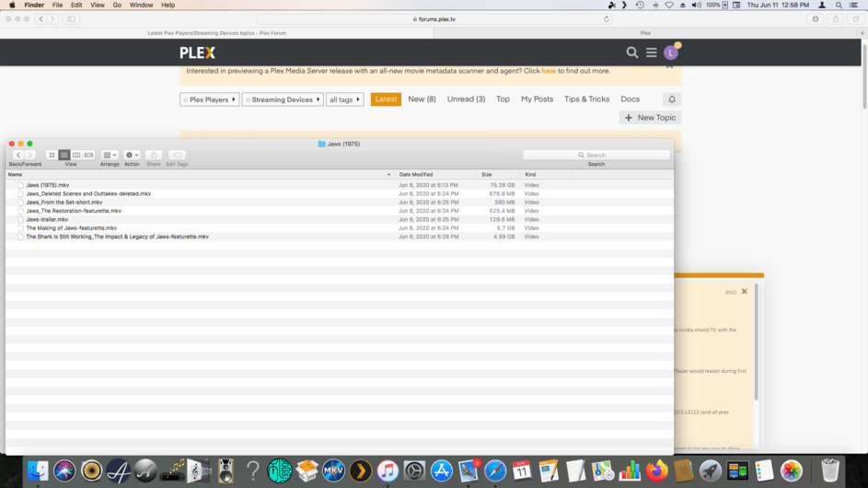This screenshot has height=488, width=868.
Task: Toggle sort direction arrow in Name column
Action: [x=388, y=175]
